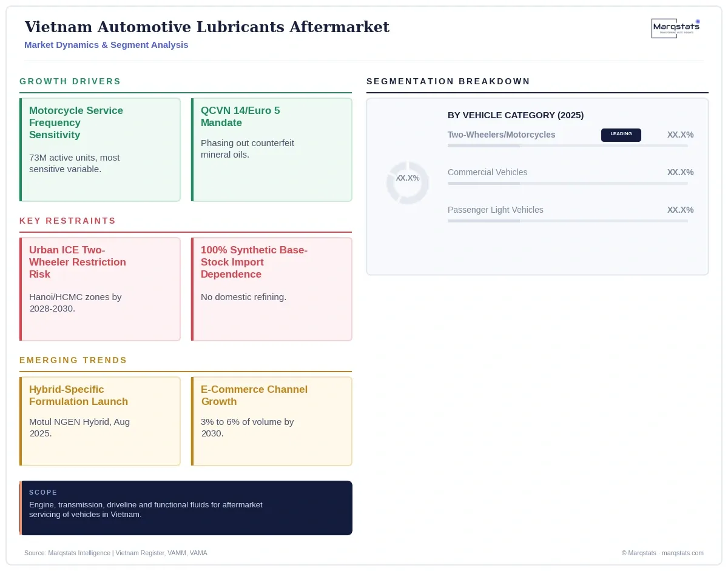Click the EMERGING TRENDS heading
The height and width of the screenshot is (571, 728).
[73, 360]
